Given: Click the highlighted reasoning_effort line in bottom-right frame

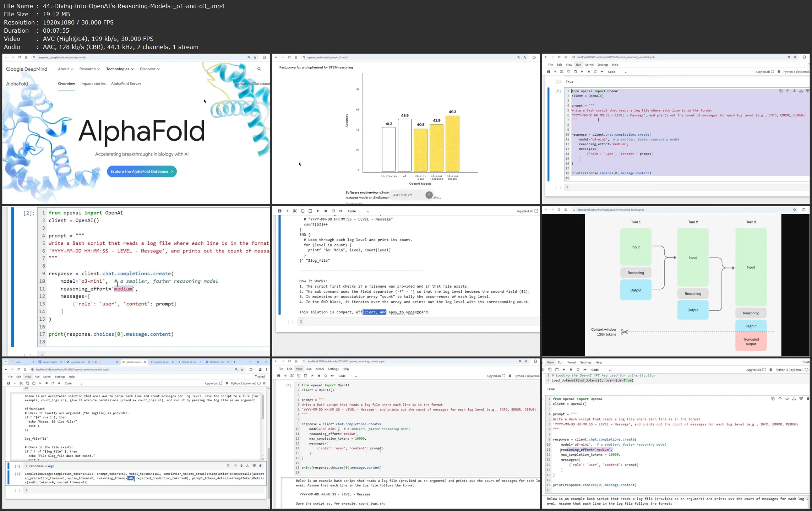Looking at the screenshot, I should [x=587, y=450].
